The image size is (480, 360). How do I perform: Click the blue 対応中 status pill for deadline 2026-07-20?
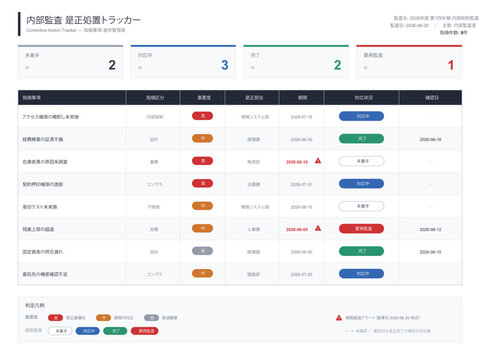point(361,274)
